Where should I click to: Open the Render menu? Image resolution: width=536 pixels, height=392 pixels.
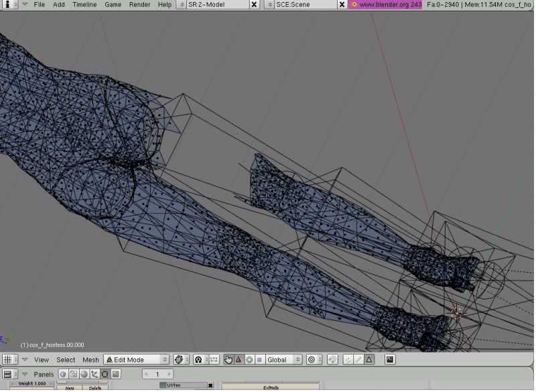point(139,5)
